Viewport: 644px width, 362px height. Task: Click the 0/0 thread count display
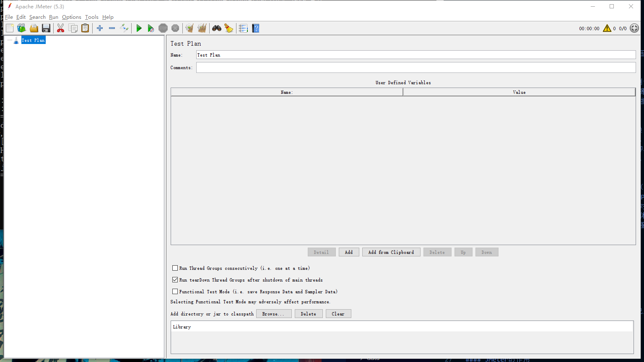pyautogui.click(x=623, y=28)
